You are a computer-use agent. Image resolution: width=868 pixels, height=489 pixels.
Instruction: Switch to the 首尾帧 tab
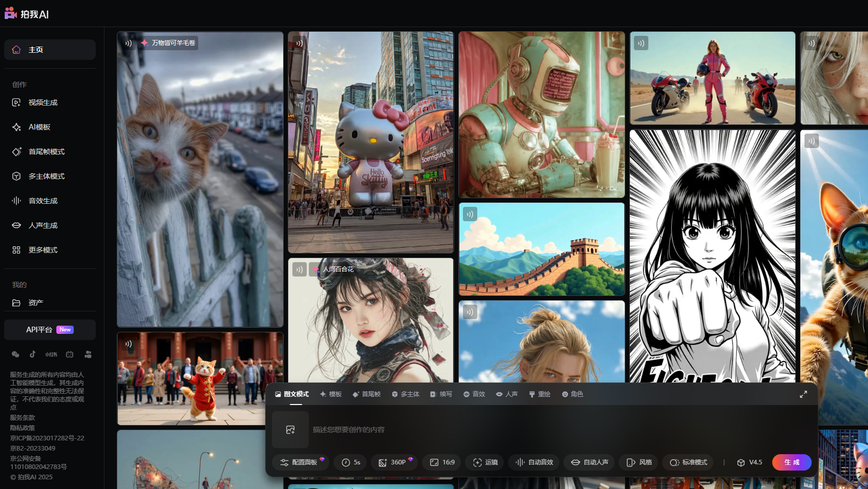click(367, 394)
